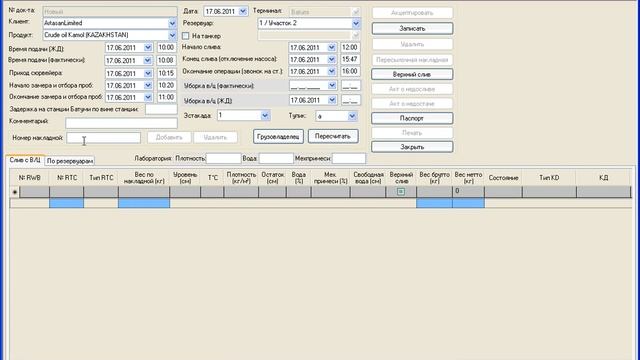Image resolution: width=640 pixels, height=360 pixels.
Task: Open the 'Дата' date picker arrow
Action: (x=242, y=11)
